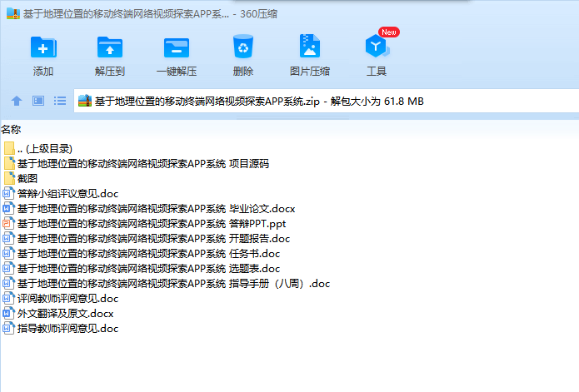Select file 指导教师评阅意见.doc
This screenshot has height=392, width=579.
coord(68,328)
